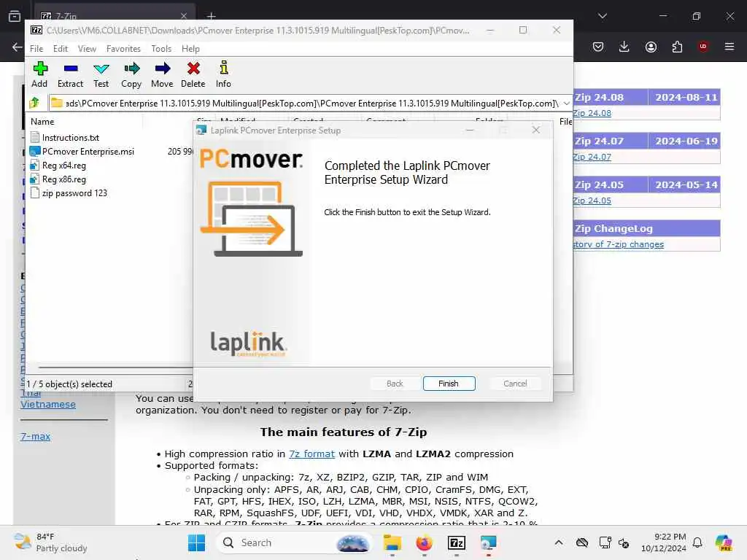Switch to PCmover installer in taskbar
The width and height of the screenshot is (747, 560).
488,542
